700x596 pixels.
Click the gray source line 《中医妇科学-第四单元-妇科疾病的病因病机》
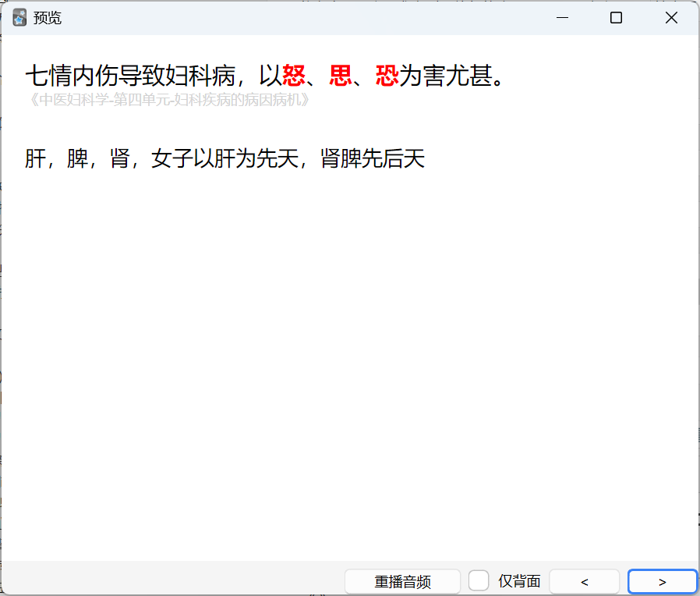click(168, 100)
